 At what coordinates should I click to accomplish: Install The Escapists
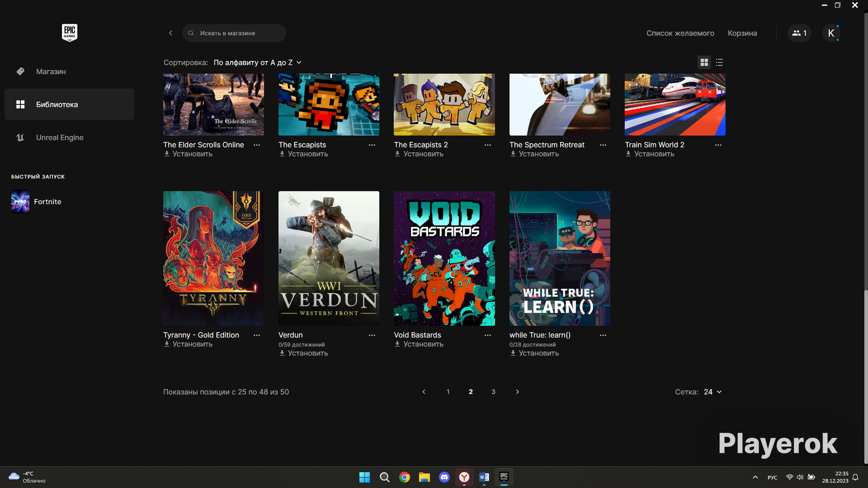click(303, 154)
